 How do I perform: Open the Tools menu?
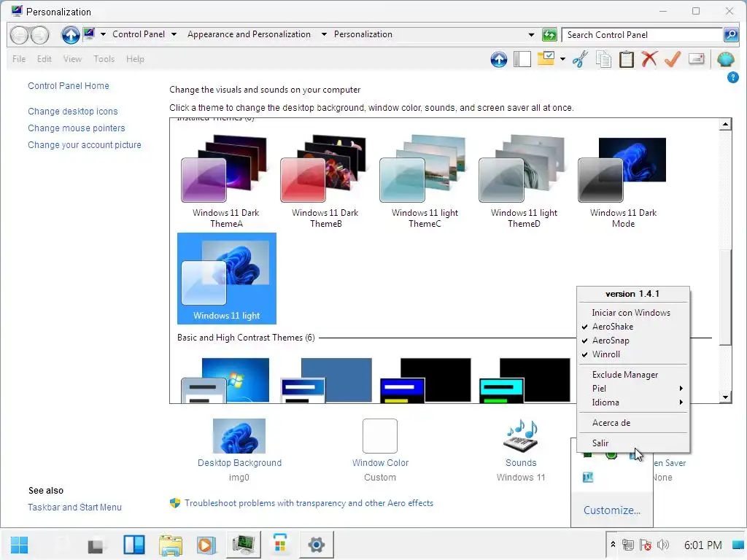tap(104, 59)
